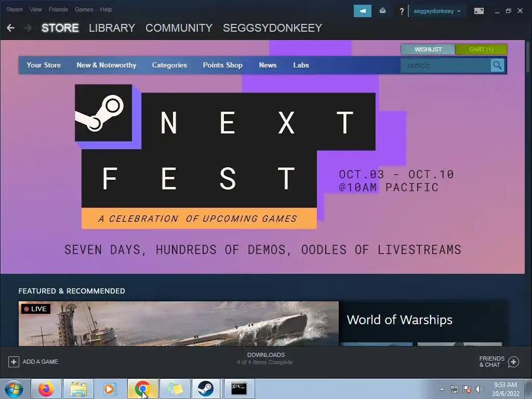This screenshot has width=532, height=399.
Task: Click the Show Desktop strip by the clock
Action: (x=528, y=389)
